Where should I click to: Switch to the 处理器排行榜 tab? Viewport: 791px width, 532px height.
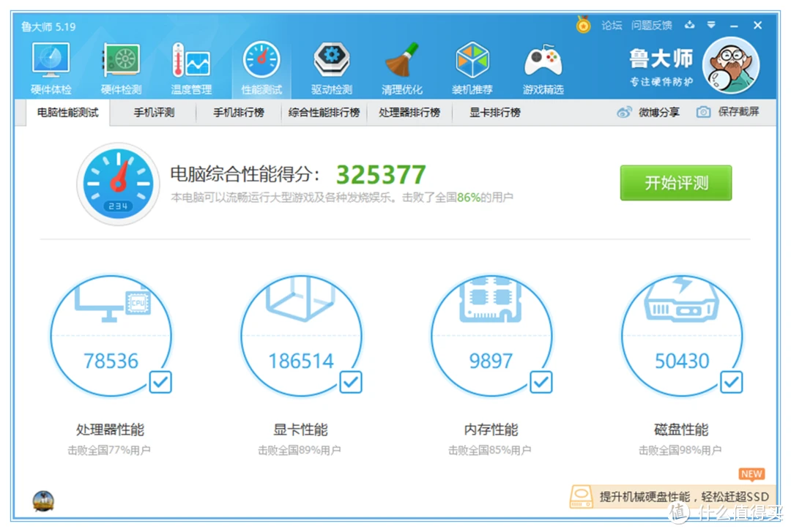coord(409,113)
